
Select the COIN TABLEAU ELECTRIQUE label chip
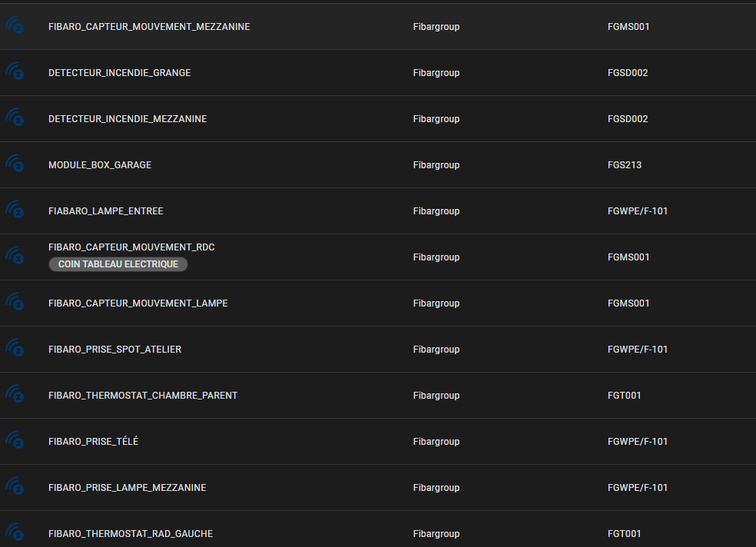point(118,264)
